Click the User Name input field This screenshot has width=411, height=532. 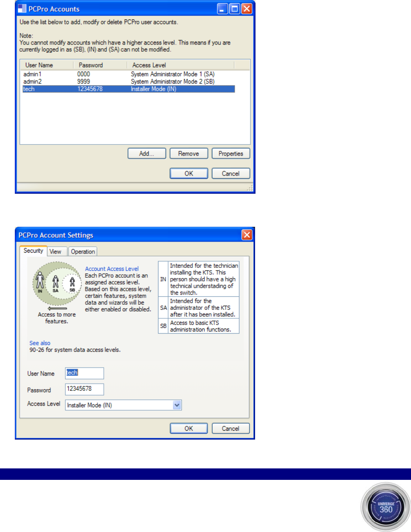click(x=84, y=373)
